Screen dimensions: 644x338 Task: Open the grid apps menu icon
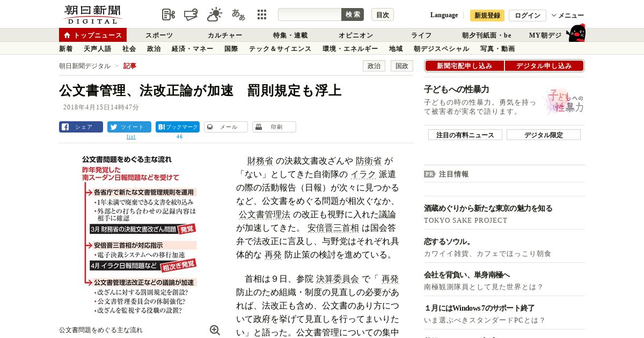(262, 14)
